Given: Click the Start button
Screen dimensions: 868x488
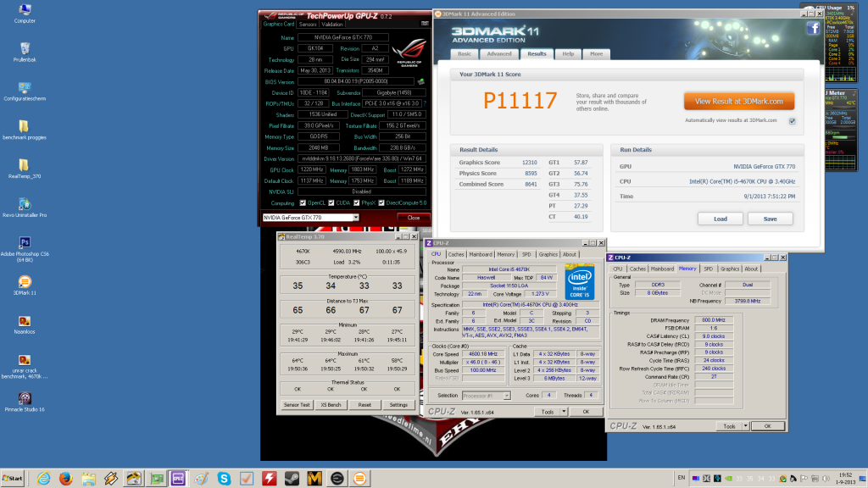Looking at the screenshot, I should point(12,478).
